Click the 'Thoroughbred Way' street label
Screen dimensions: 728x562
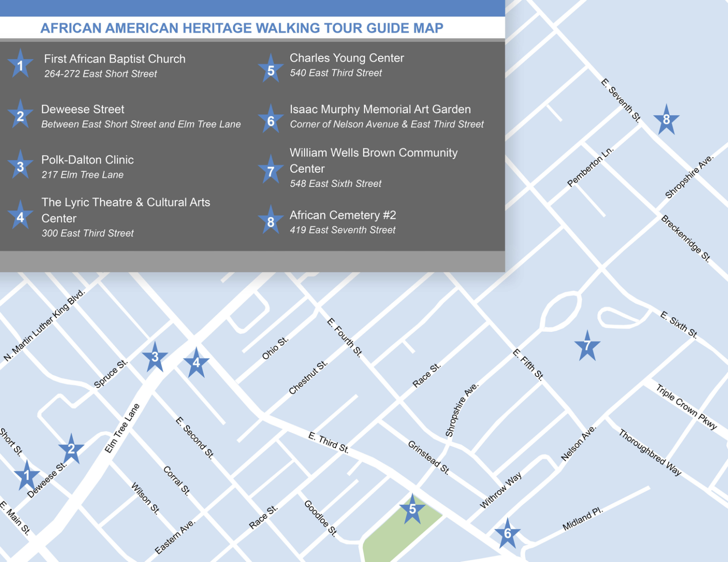[650, 452]
